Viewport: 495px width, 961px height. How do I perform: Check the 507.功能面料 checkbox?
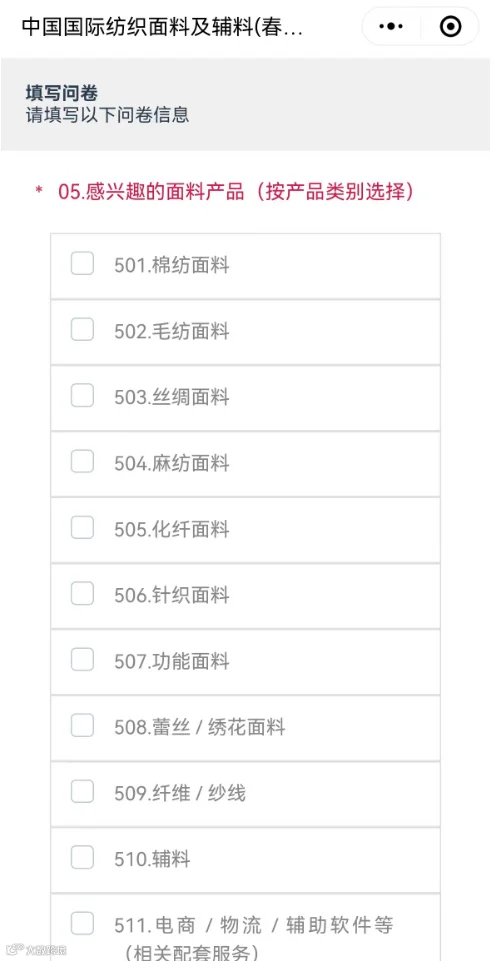(x=82, y=659)
